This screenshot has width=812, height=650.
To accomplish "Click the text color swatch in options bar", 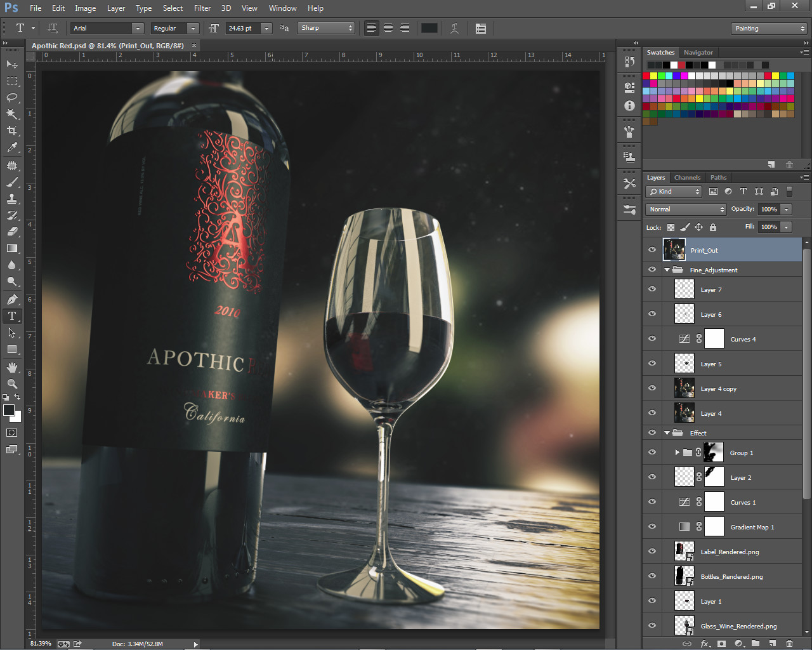I will tap(429, 28).
